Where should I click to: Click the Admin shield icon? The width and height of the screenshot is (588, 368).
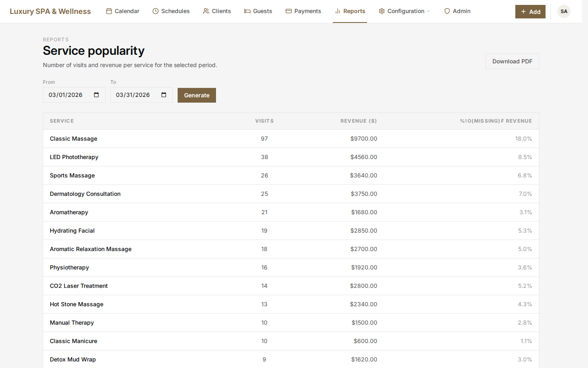pos(447,11)
